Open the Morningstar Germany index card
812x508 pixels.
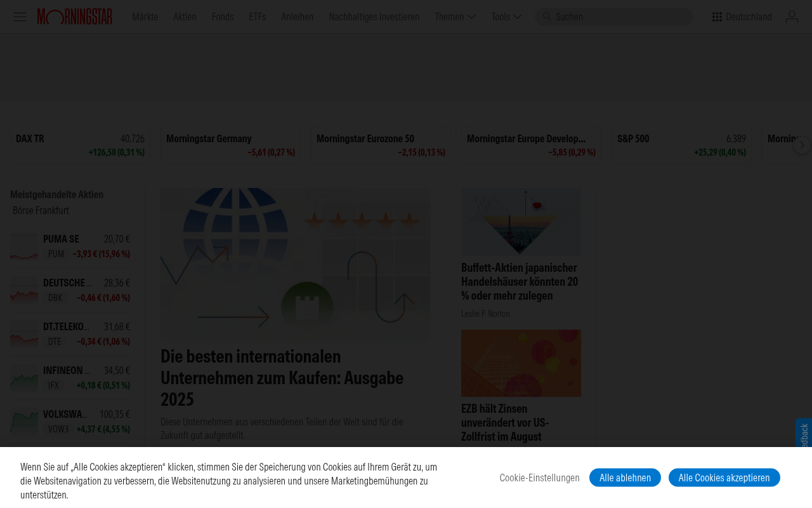pyautogui.click(x=231, y=145)
